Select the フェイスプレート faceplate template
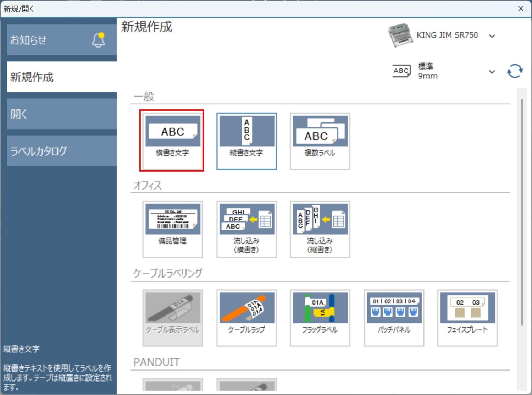 coord(467,318)
